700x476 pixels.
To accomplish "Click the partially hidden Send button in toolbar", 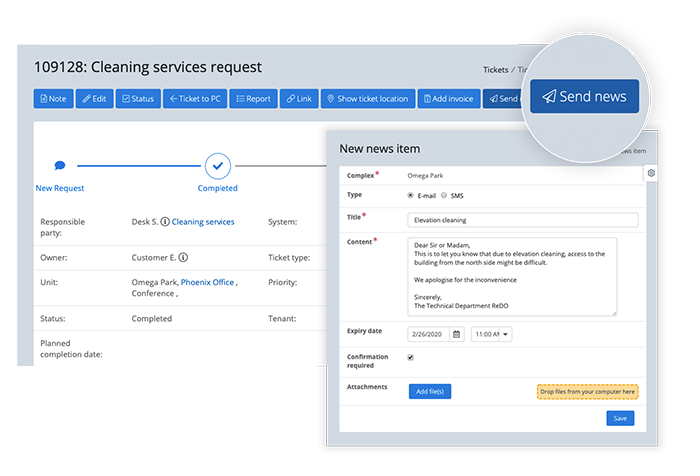I will coord(503,99).
